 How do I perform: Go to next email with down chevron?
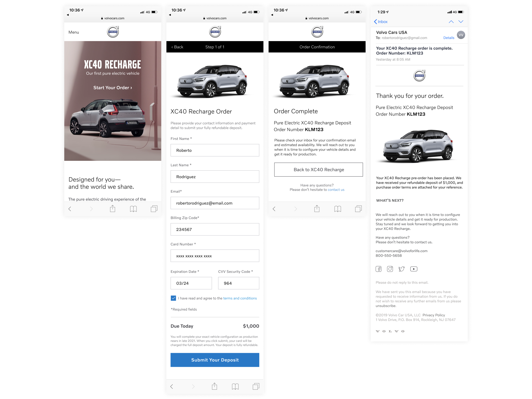461,22
